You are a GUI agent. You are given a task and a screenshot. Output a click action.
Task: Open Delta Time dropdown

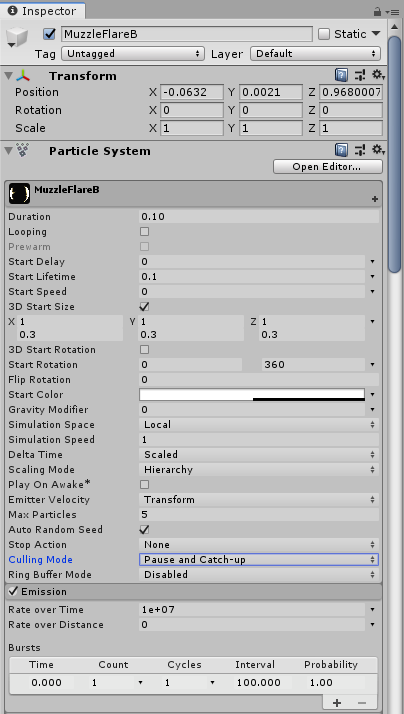pyautogui.click(x=258, y=454)
